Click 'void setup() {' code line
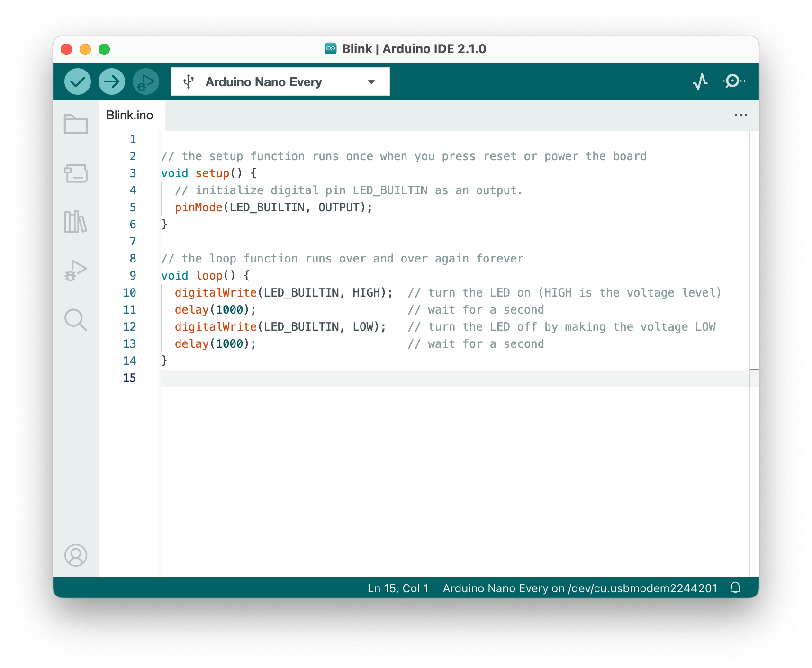 209,173
